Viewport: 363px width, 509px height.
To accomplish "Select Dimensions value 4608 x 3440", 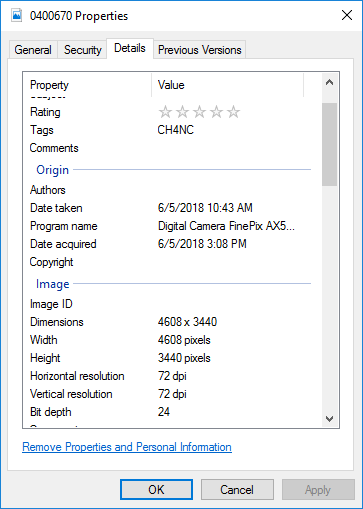I will click(x=187, y=322).
